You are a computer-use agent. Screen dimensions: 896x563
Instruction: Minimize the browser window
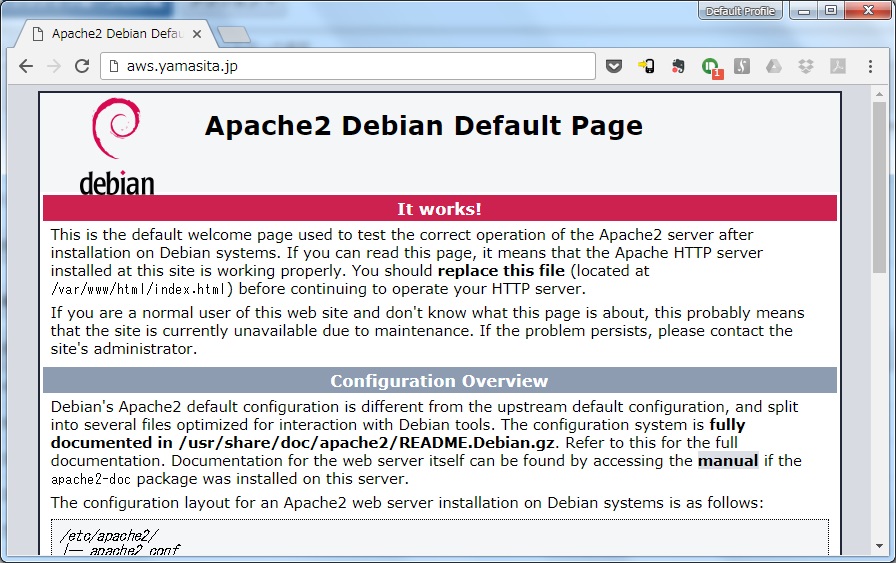pos(804,11)
